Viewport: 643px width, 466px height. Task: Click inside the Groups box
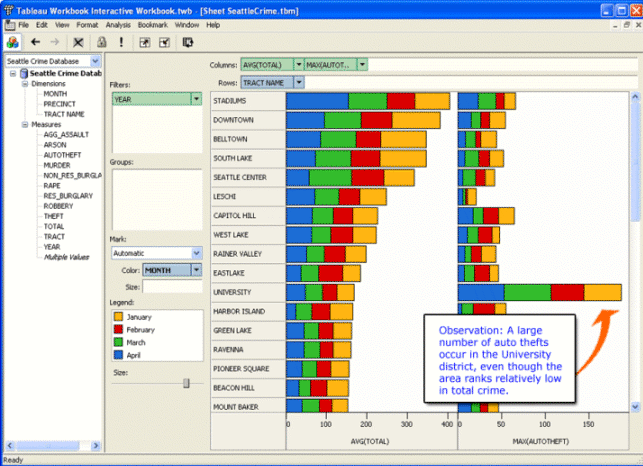157,200
